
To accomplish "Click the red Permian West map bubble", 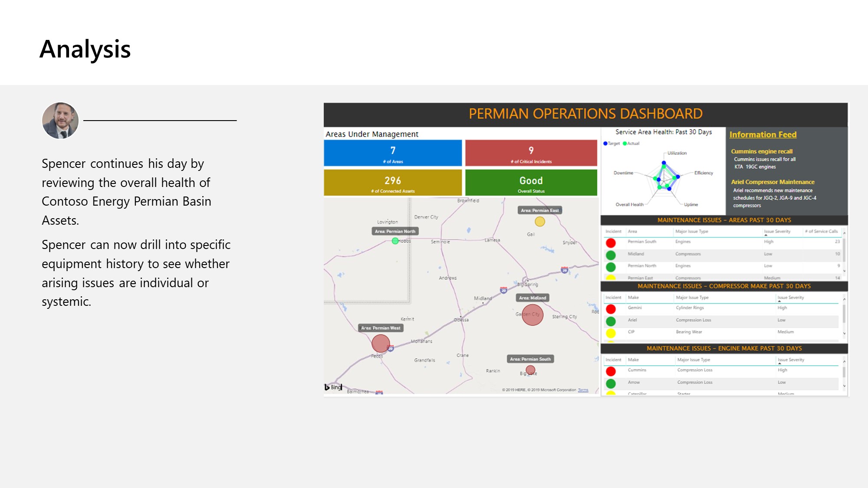I will tap(381, 344).
